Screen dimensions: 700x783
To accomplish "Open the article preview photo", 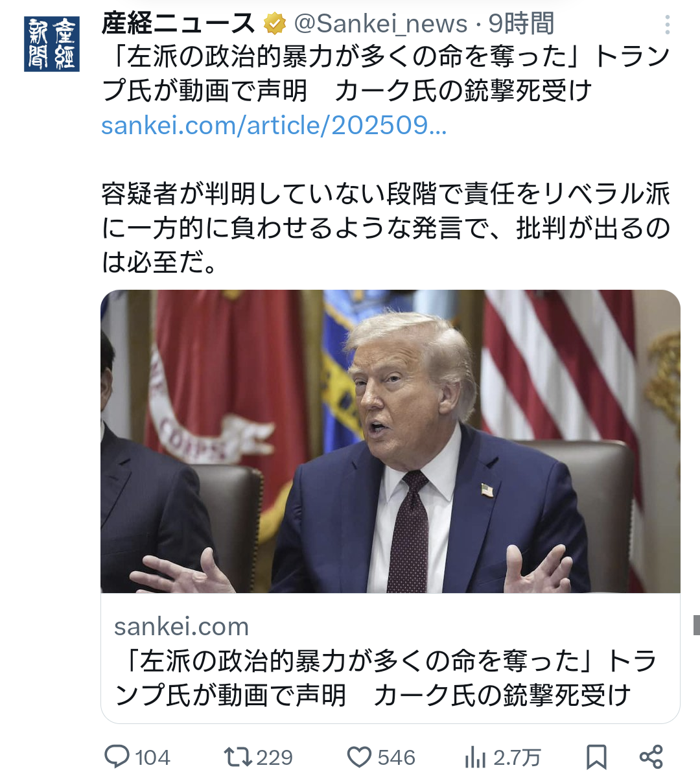I will point(390,441).
